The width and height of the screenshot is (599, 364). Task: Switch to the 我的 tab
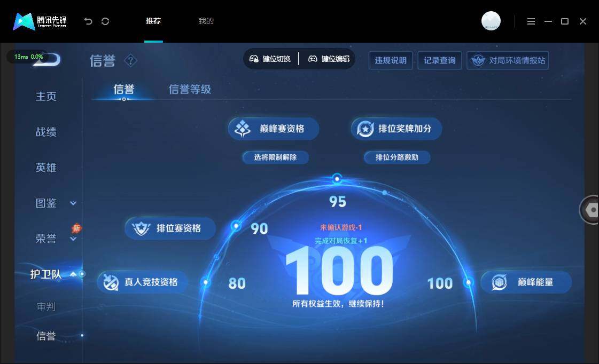(x=206, y=21)
